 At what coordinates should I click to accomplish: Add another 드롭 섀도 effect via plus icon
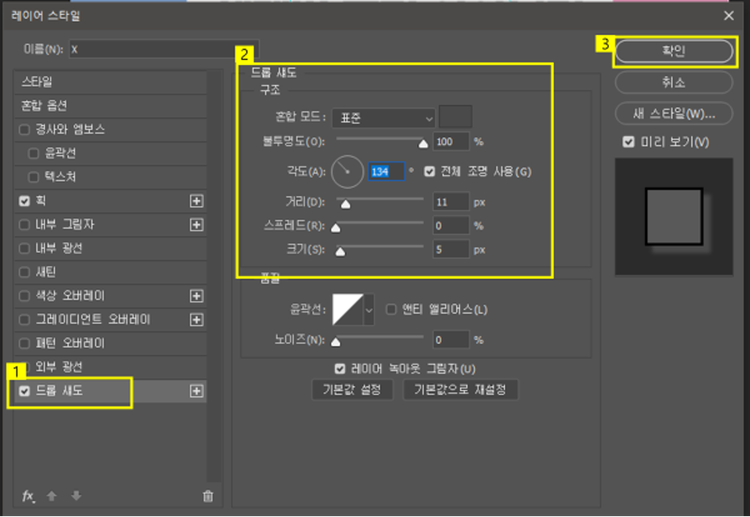tap(196, 391)
